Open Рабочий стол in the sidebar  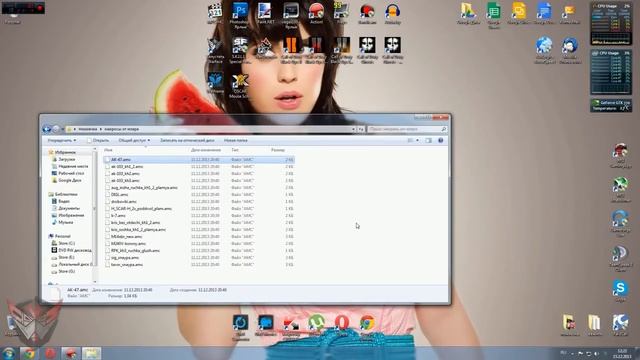71,173
